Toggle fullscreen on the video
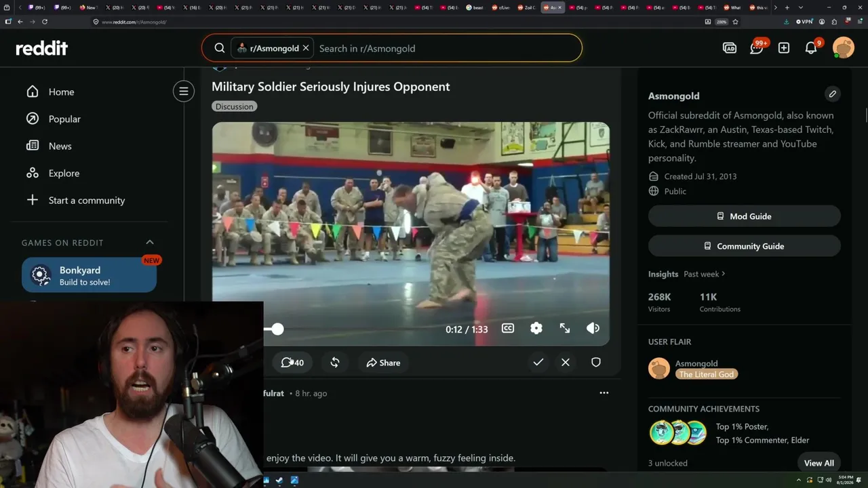 [x=565, y=329]
